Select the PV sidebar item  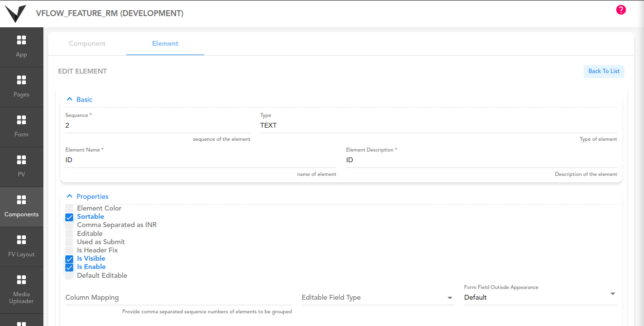point(21,167)
